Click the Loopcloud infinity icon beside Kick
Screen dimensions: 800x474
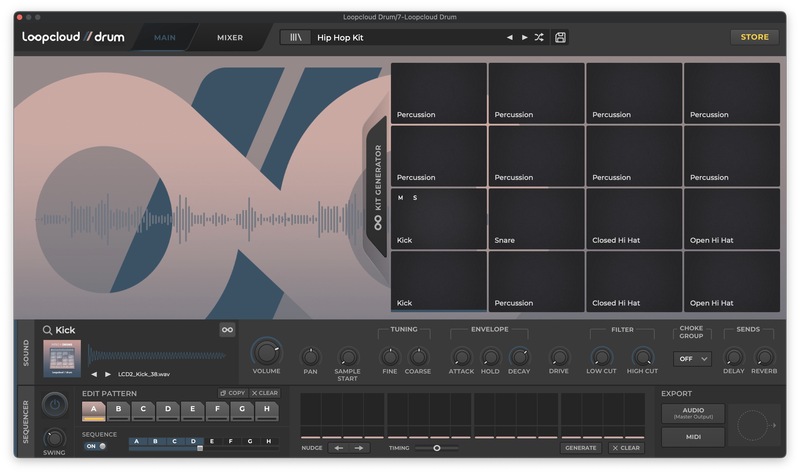[227, 330]
